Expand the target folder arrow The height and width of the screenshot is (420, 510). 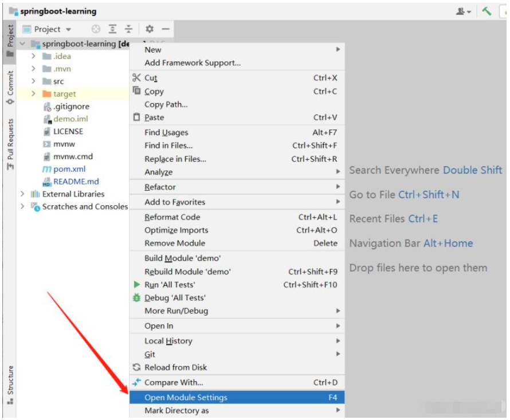click(33, 94)
